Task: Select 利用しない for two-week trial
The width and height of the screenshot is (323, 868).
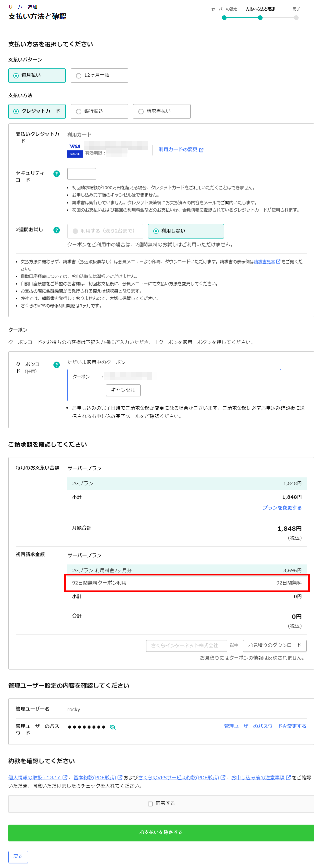Action: tap(186, 231)
